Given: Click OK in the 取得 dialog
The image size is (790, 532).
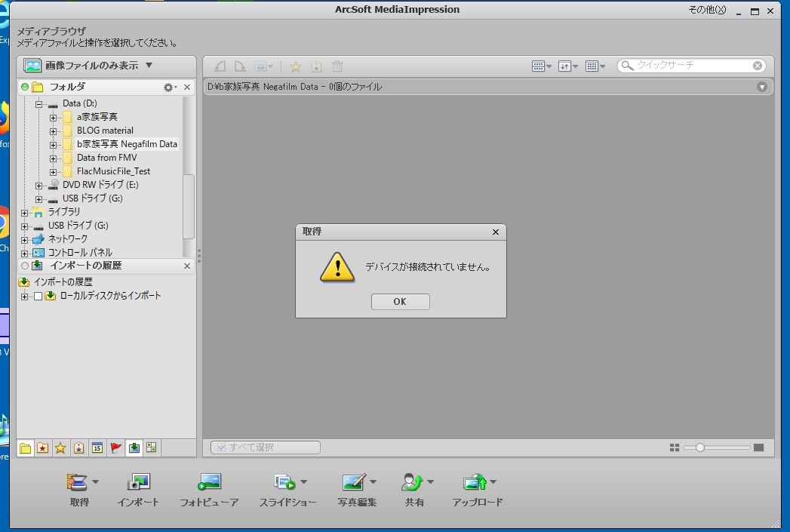Looking at the screenshot, I should click(x=400, y=301).
